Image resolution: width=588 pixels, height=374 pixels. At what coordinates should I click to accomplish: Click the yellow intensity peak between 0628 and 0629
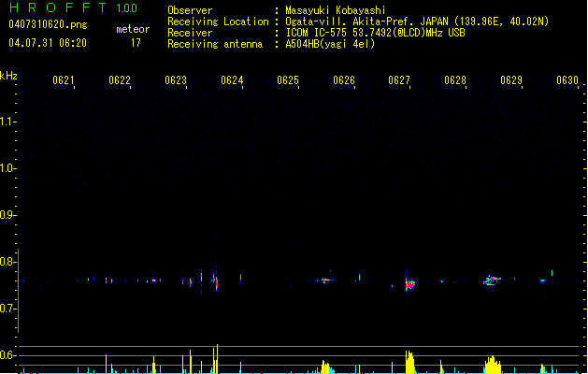tap(493, 365)
